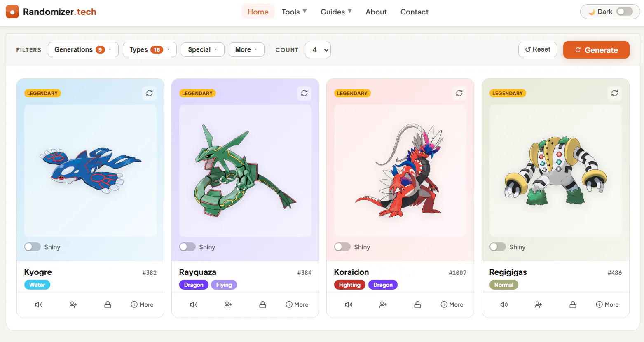
Task: Toggle Shiny for Kyogre
Action: click(x=33, y=247)
